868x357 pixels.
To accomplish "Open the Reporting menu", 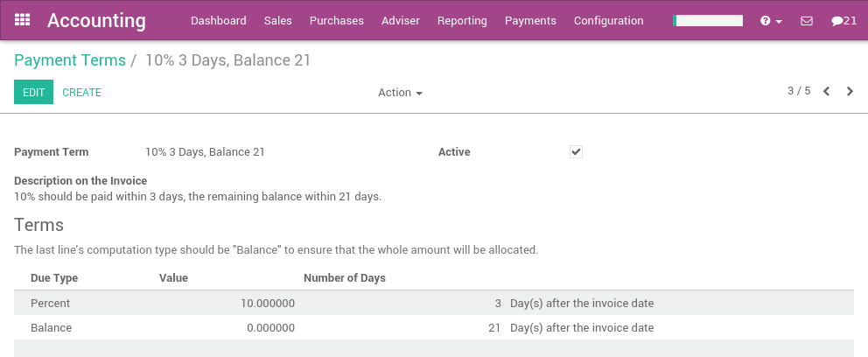I will pyautogui.click(x=462, y=21).
